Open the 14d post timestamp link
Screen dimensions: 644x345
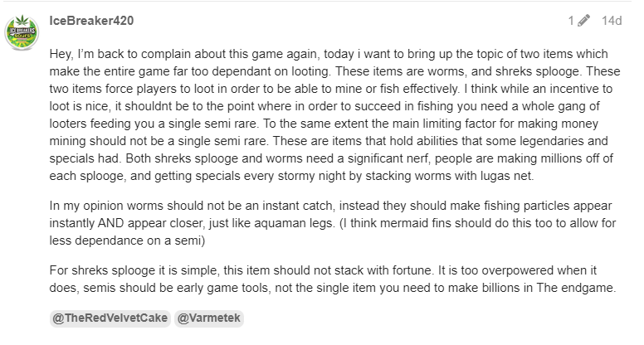612,21
